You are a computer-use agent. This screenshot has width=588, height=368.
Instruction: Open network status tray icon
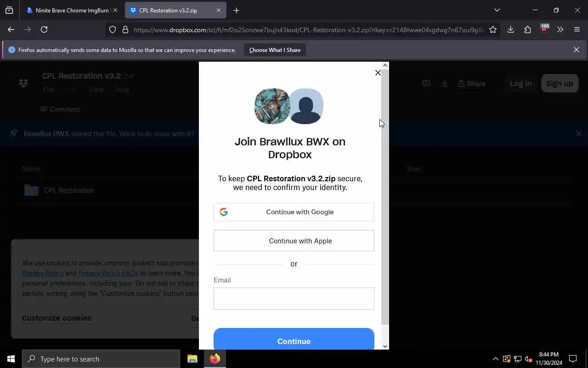[x=517, y=359]
